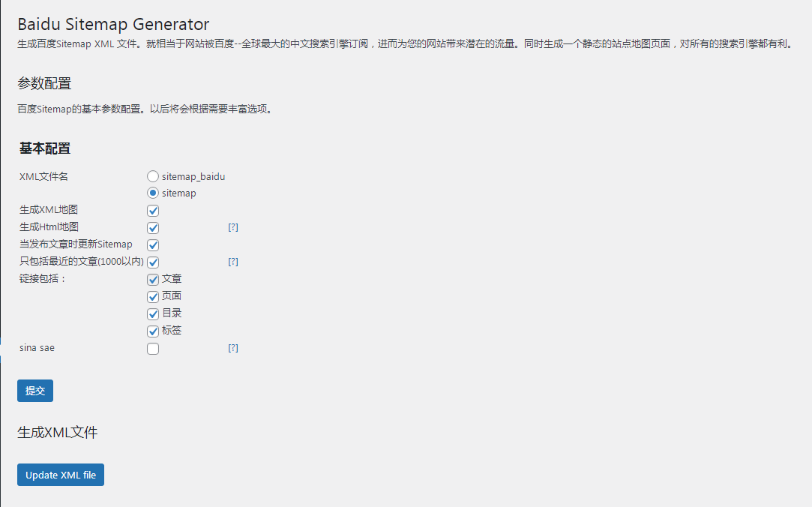Viewport: 812px width, 507px height.
Task: Select the sitemap radio option
Action: click(153, 193)
